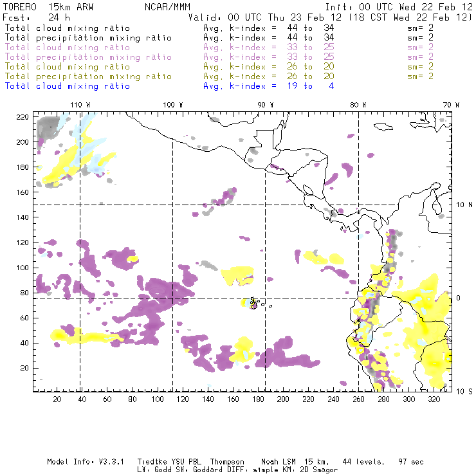Click the '260' horizontal axis tick label
476x476 pixels.
point(358,399)
